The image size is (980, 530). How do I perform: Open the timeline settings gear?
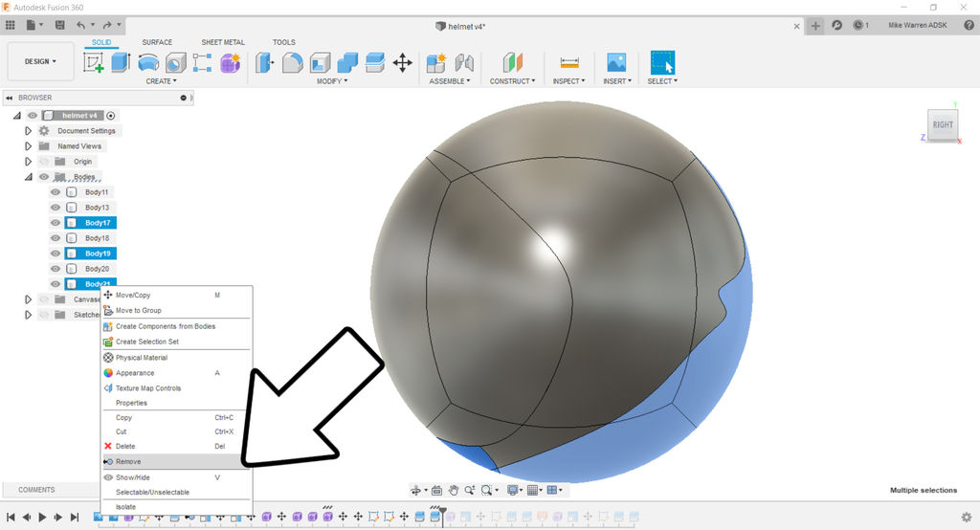(967, 517)
